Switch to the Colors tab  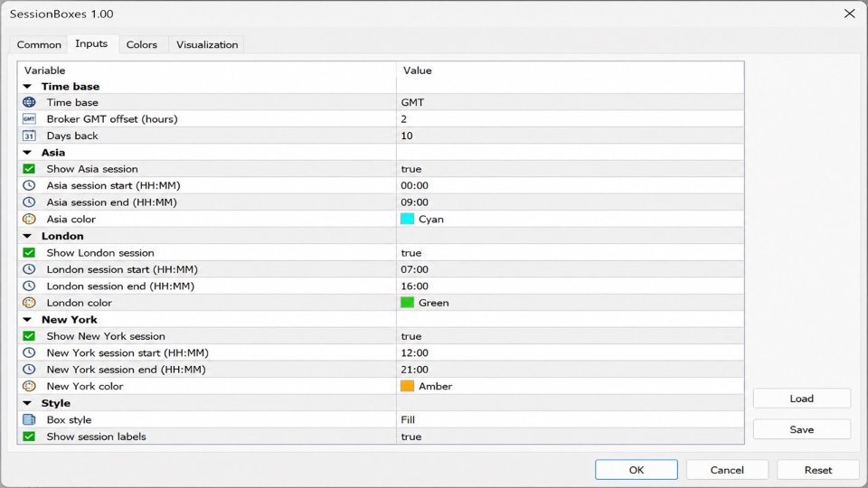pyautogui.click(x=142, y=45)
